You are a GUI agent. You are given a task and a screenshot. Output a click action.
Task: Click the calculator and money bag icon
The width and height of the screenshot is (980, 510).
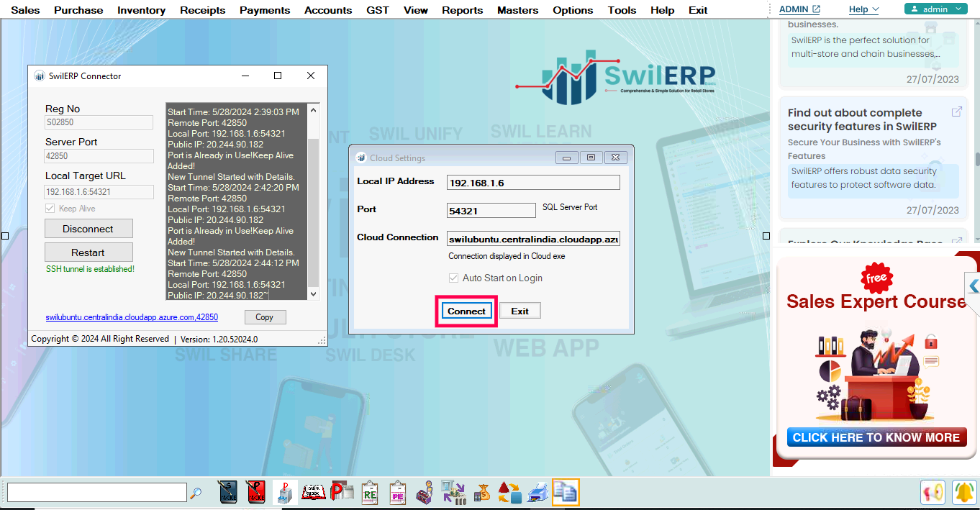[481, 492]
